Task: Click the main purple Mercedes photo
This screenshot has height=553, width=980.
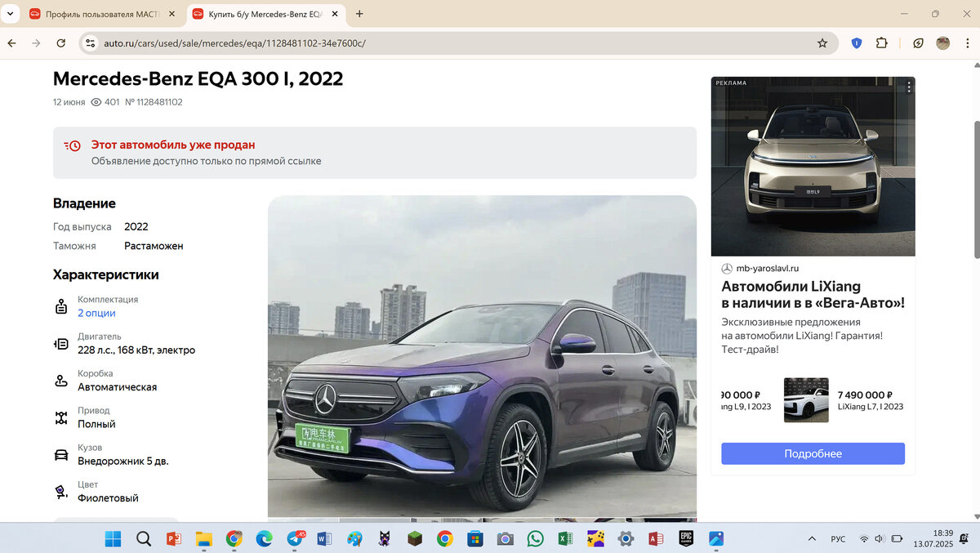Action: (x=482, y=356)
